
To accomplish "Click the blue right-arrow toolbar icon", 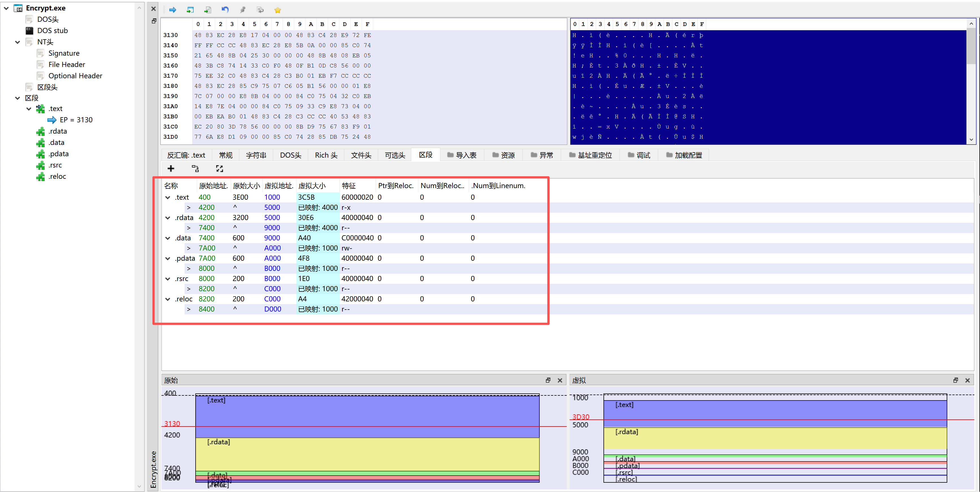I will [172, 10].
